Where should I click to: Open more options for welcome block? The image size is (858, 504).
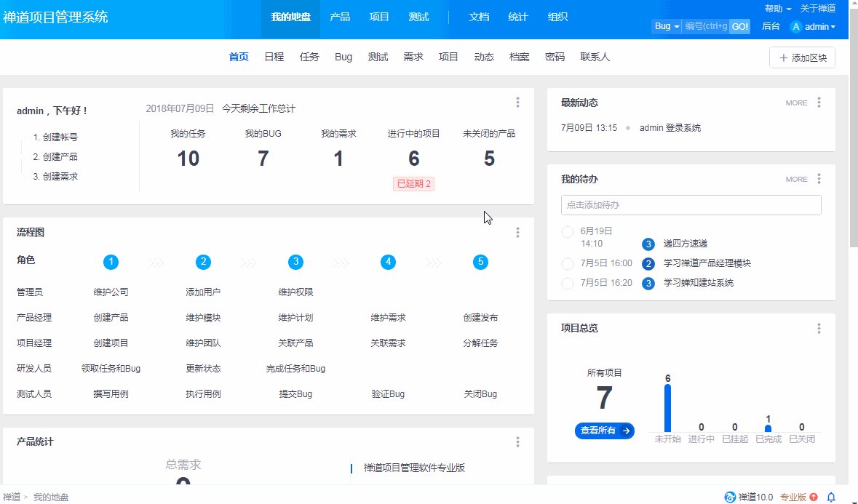[517, 103]
